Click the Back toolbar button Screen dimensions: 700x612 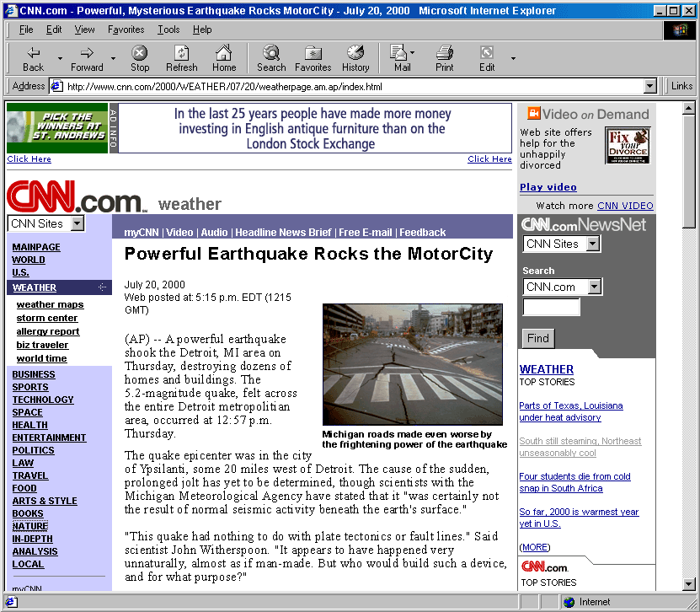click(x=33, y=59)
